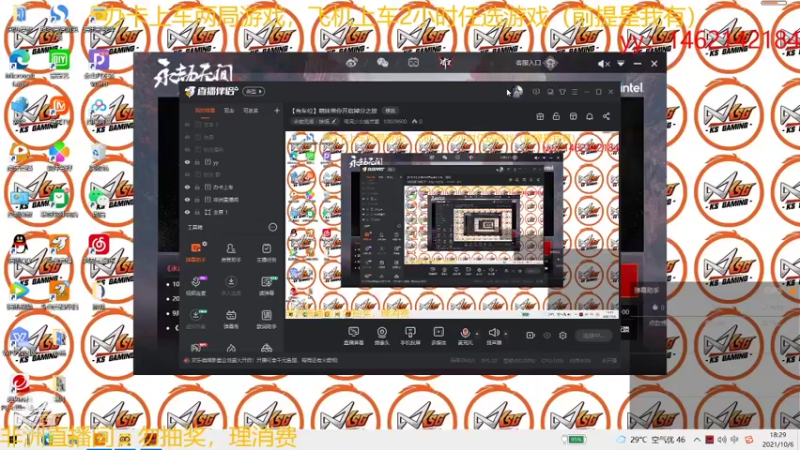Open the 弹幕秀 tool in the toolbox
The height and width of the screenshot is (450, 800).
pos(231,319)
